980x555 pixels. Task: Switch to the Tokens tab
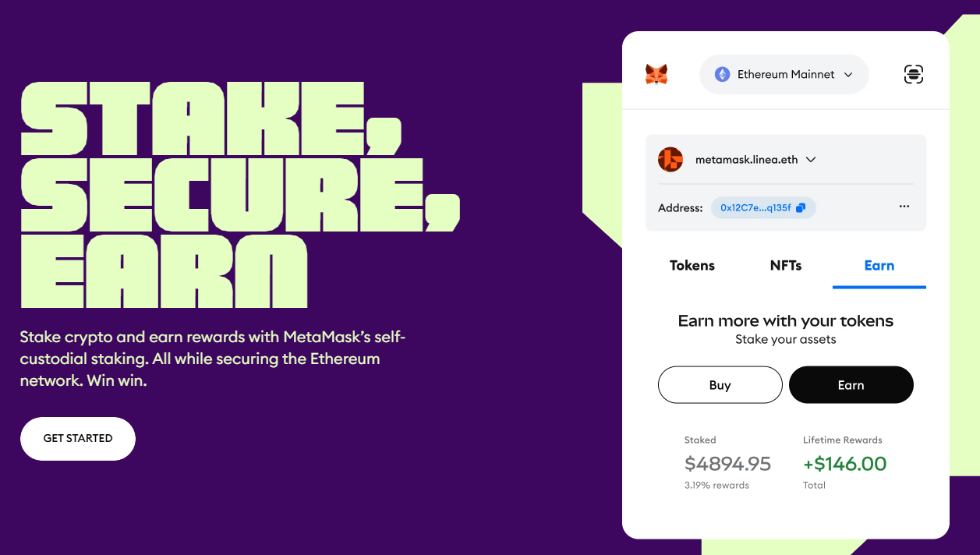click(692, 266)
